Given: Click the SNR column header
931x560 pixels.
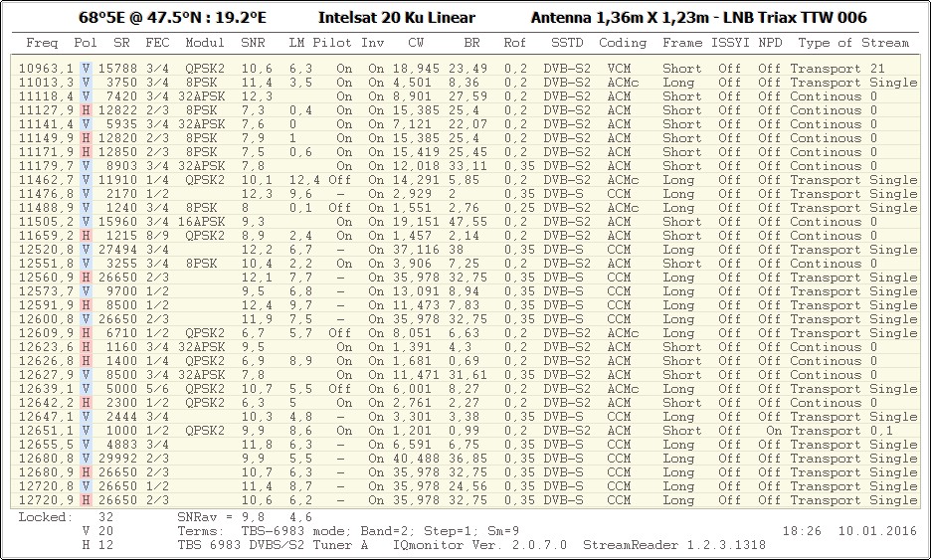Looking at the screenshot, I should tap(253, 43).
